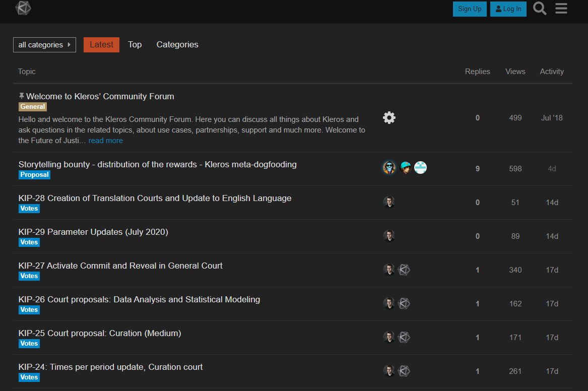Click third avatar on Storytelling bounty row
Viewport: 588px width, 391px height.
pos(420,168)
